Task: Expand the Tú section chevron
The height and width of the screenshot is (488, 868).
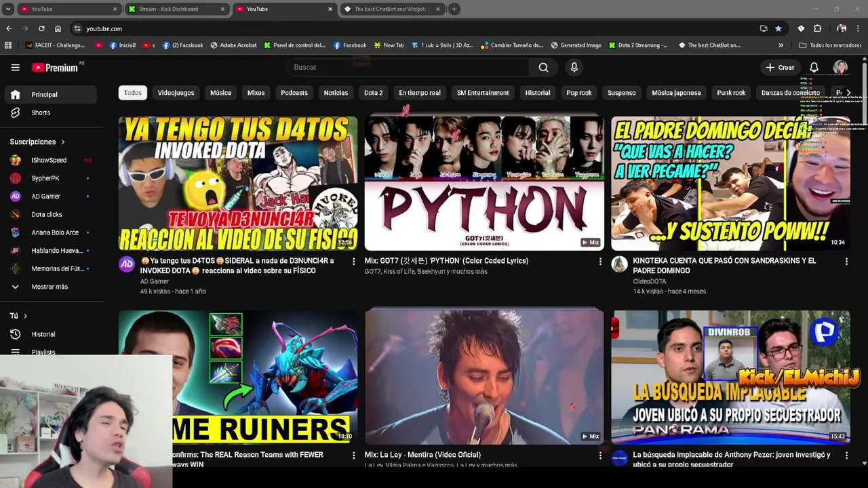Action: tap(26, 316)
